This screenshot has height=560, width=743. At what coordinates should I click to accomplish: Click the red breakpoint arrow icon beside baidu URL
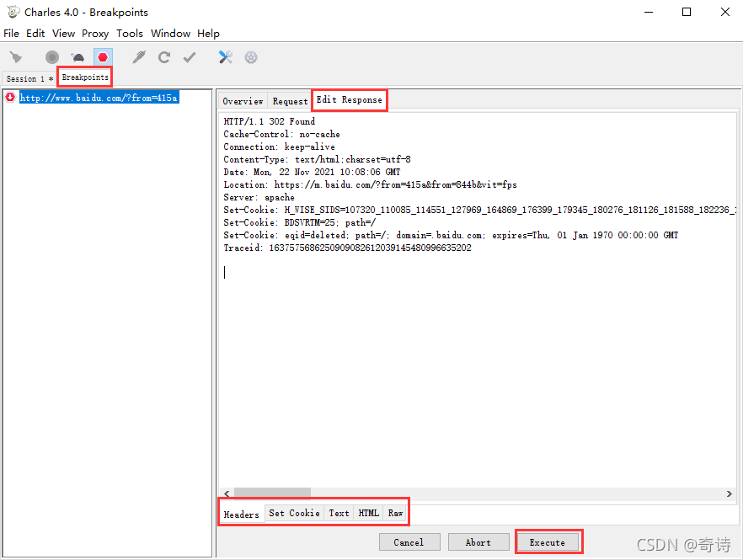(x=10, y=97)
